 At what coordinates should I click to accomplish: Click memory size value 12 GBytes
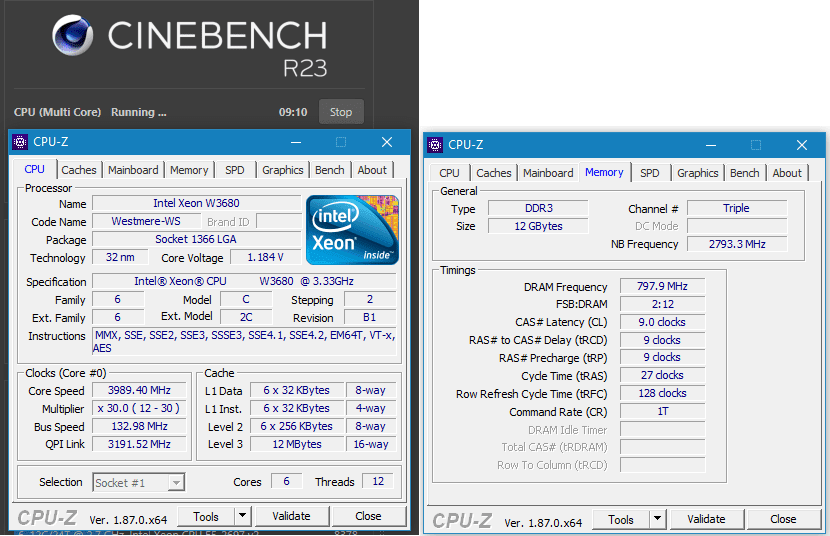[x=538, y=226]
